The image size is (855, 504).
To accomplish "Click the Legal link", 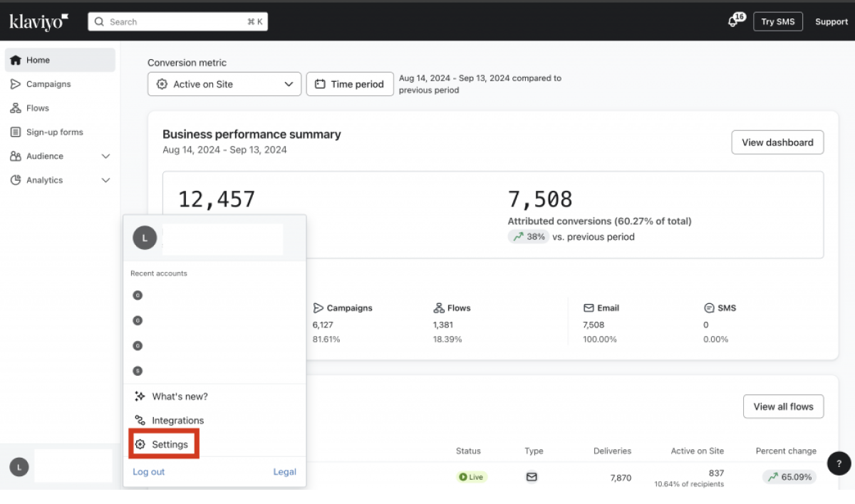I will pos(285,472).
